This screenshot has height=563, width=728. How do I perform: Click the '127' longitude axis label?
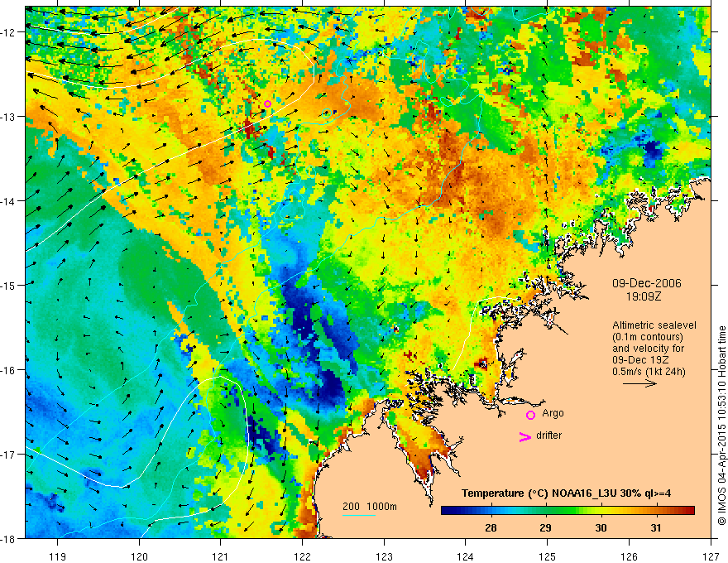point(711,556)
